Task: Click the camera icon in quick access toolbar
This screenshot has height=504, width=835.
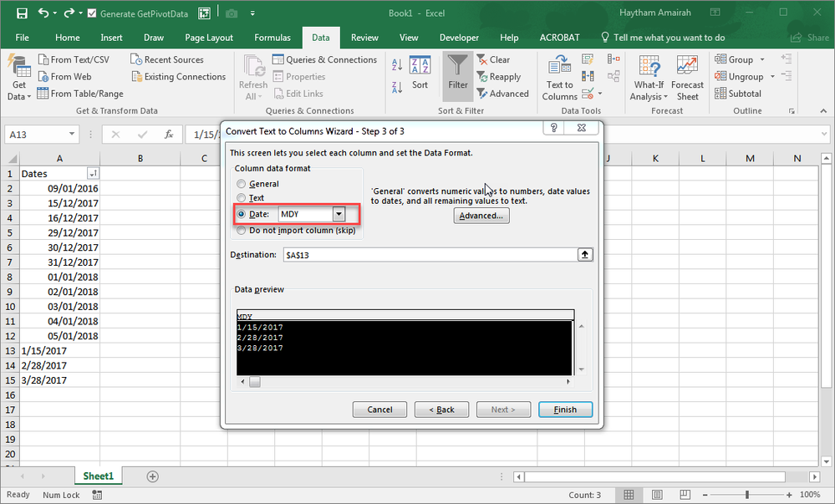Action: click(x=232, y=13)
